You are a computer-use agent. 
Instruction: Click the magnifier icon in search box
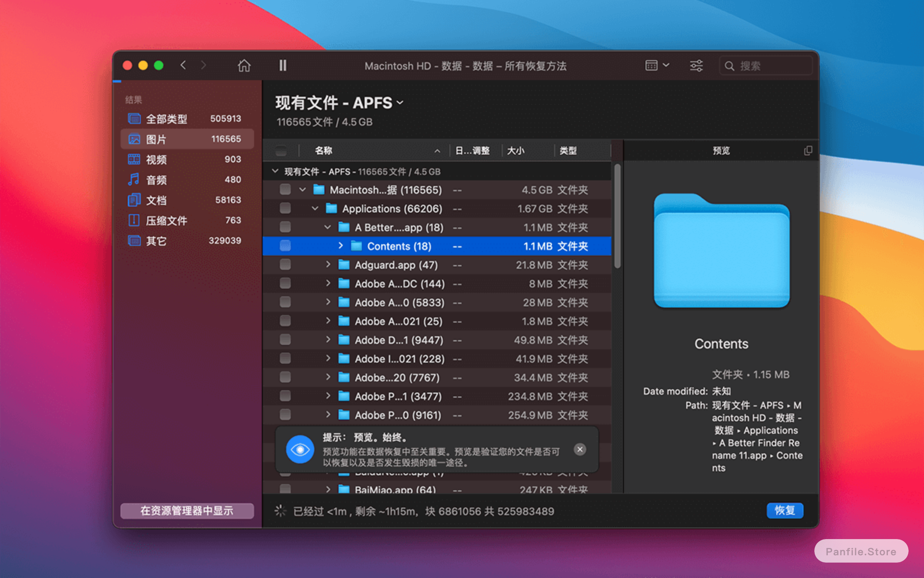[x=729, y=66]
